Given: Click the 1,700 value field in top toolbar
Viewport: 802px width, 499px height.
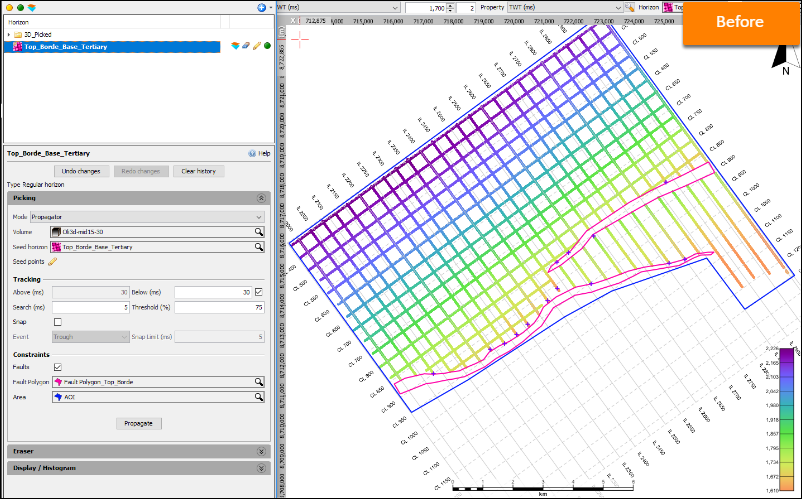Looking at the screenshot, I should pyautogui.click(x=426, y=8).
